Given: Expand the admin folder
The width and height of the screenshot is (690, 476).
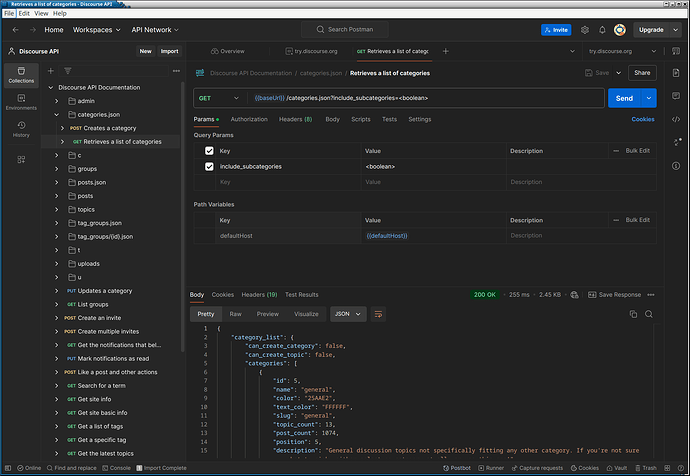Looking at the screenshot, I should (56, 101).
